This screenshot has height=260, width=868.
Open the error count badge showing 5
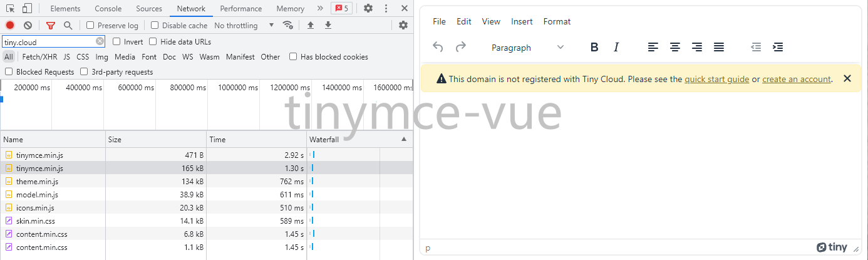pyautogui.click(x=341, y=8)
